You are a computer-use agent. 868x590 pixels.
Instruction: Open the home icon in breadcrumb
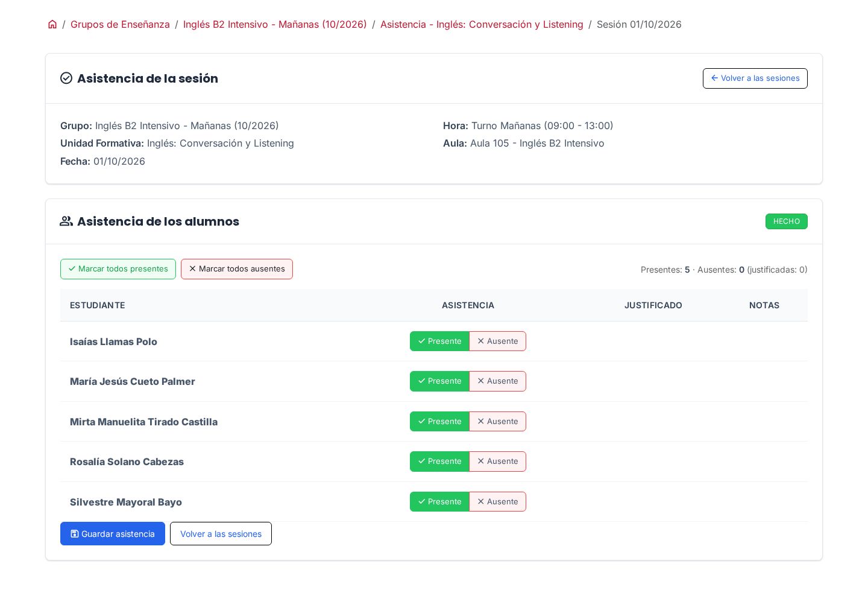click(52, 24)
